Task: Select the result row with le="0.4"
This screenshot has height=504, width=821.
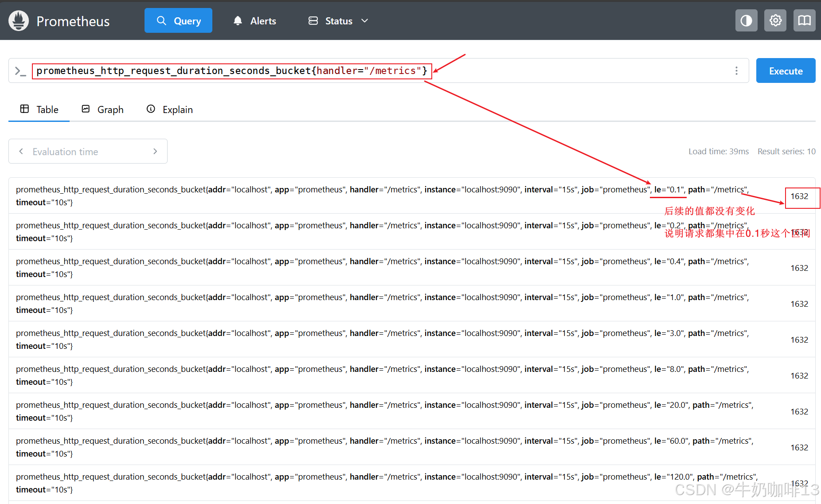Action: (x=412, y=268)
